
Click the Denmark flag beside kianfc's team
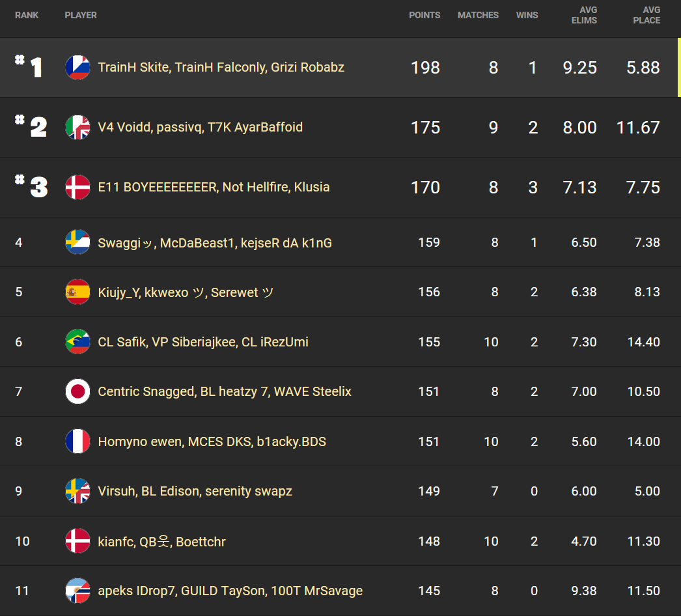tap(77, 541)
